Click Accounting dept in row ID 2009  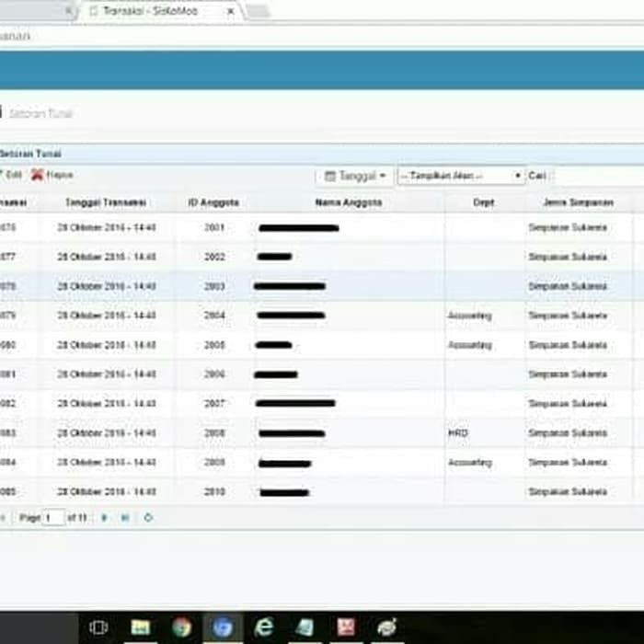[470, 463]
